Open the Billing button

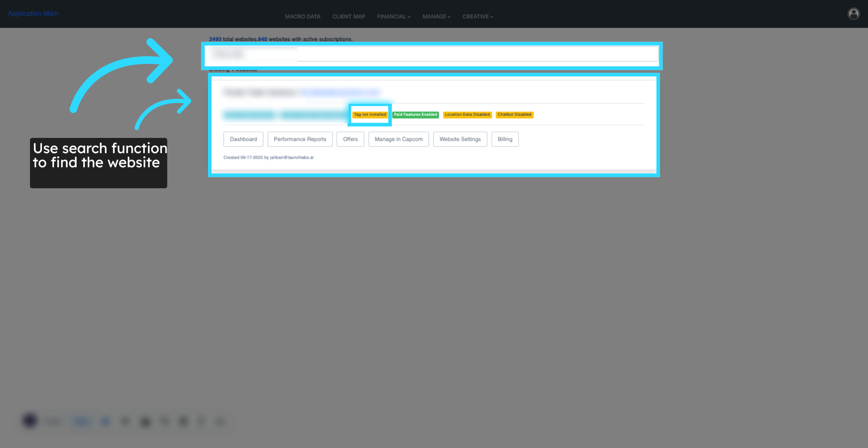click(505, 139)
